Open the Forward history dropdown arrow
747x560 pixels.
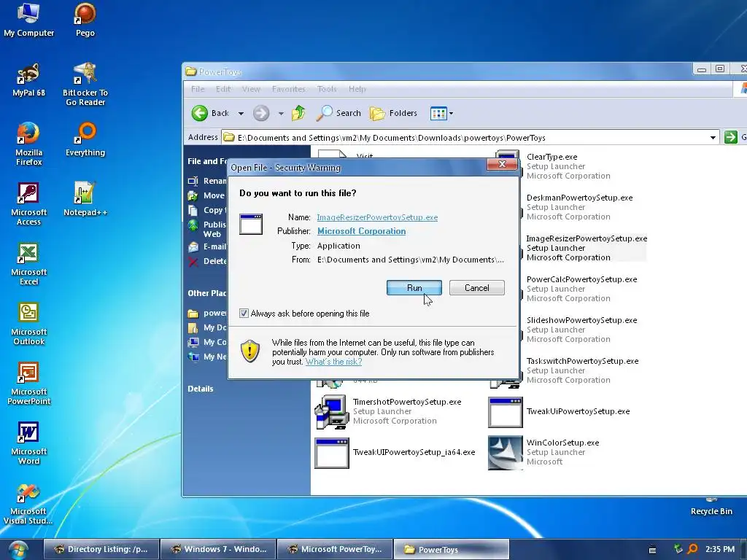coord(281,113)
